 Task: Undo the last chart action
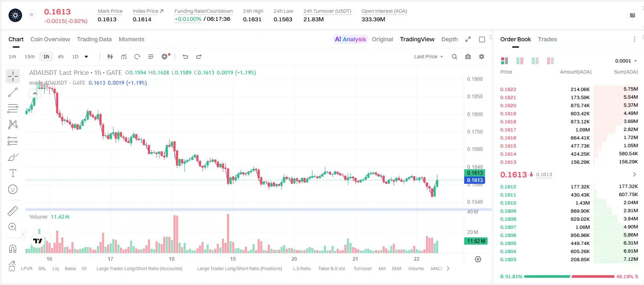click(185, 57)
